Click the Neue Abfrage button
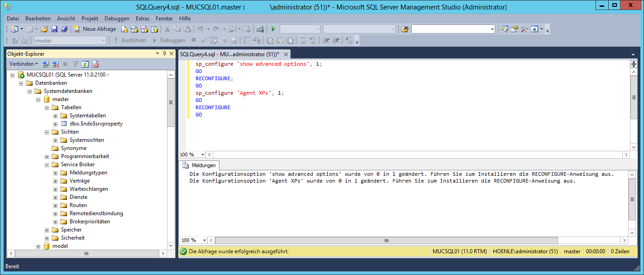The width and height of the screenshot is (644, 275). 95,29
